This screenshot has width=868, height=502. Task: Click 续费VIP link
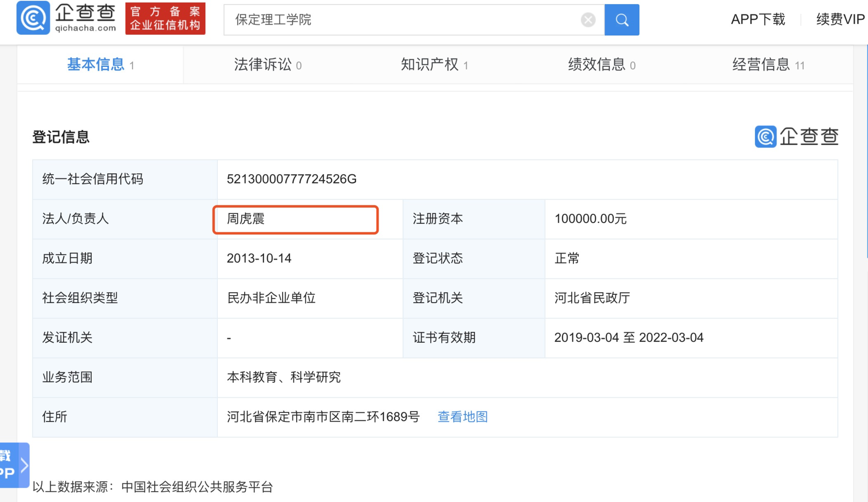840,19
